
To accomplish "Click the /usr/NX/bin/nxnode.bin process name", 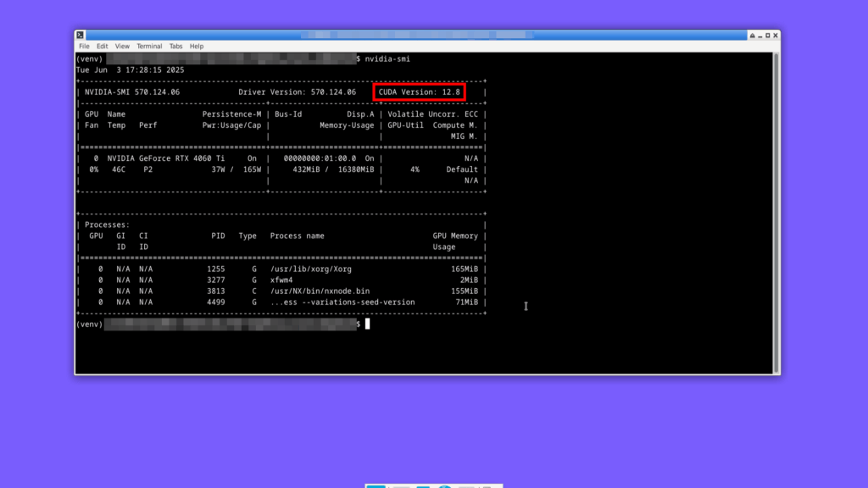I will click(x=320, y=291).
